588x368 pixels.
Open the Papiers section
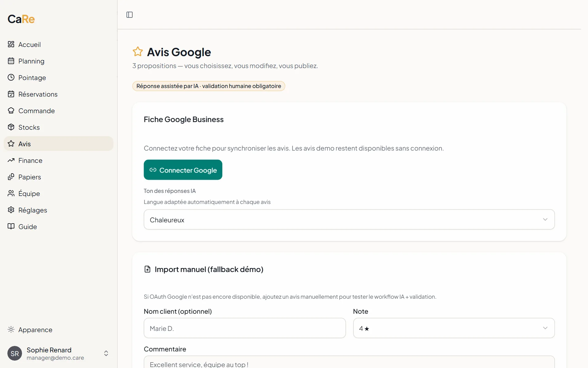click(58, 177)
